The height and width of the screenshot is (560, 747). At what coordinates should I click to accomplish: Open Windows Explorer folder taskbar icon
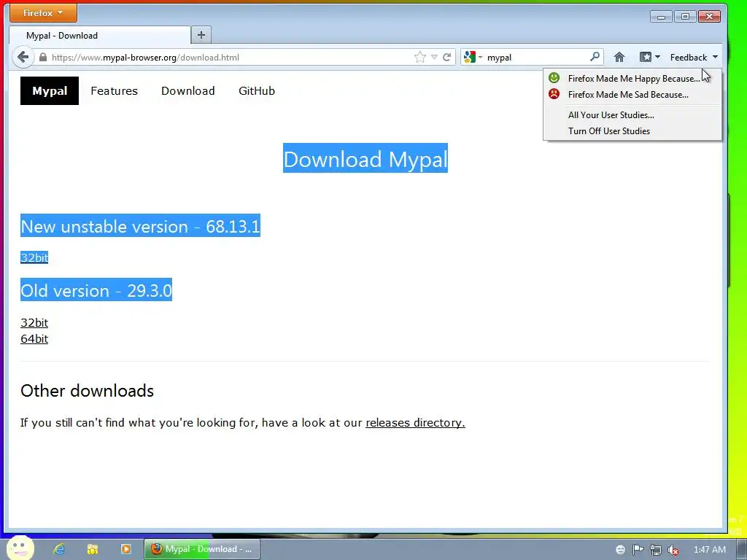(93, 549)
